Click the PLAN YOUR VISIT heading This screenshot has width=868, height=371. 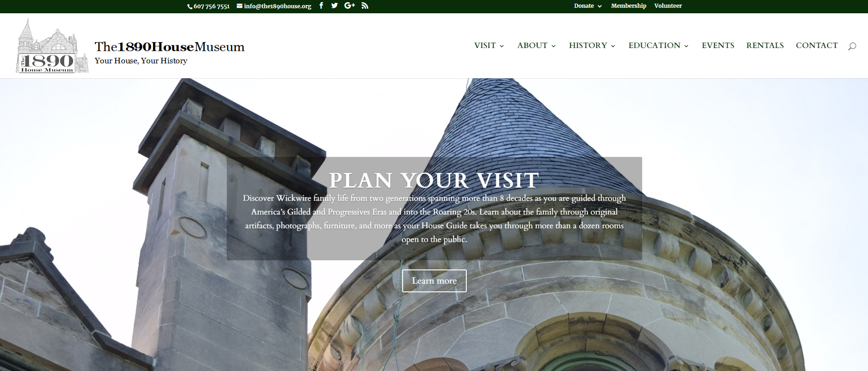(434, 180)
